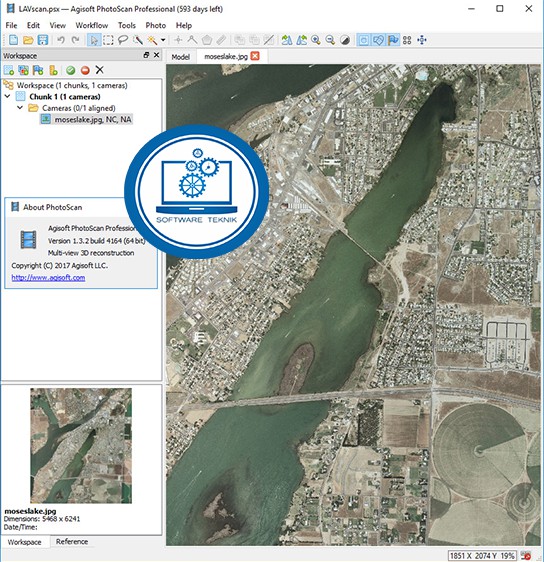The width and height of the screenshot is (544, 562).
Task: Disable selected cameras with red icon
Action: tap(85, 70)
